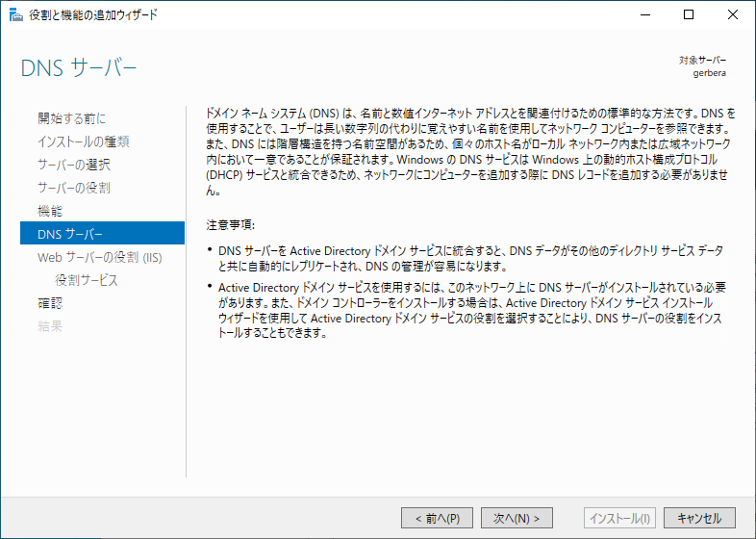Proceed with the 次へ(N) > button
756x539 pixels.
click(x=517, y=518)
